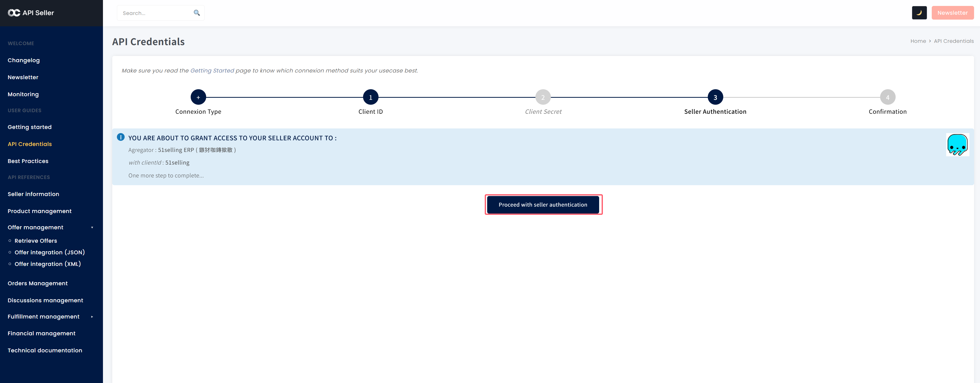Click the plus Connexion Type step circle
Screen dimensions: 980x383
click(198, 97)
